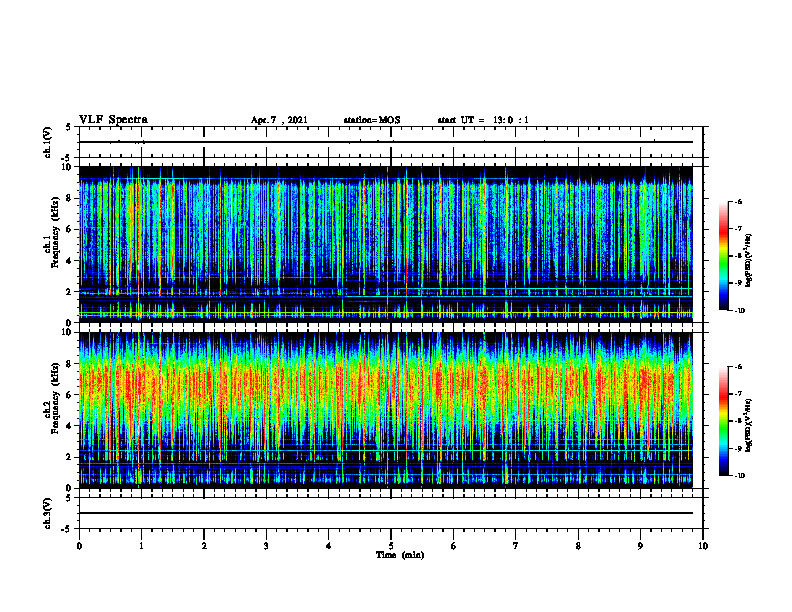This screenshot has width=792, height=612.
Task: Click the ch.1 spectrogram panel
Action: point(385,244)
